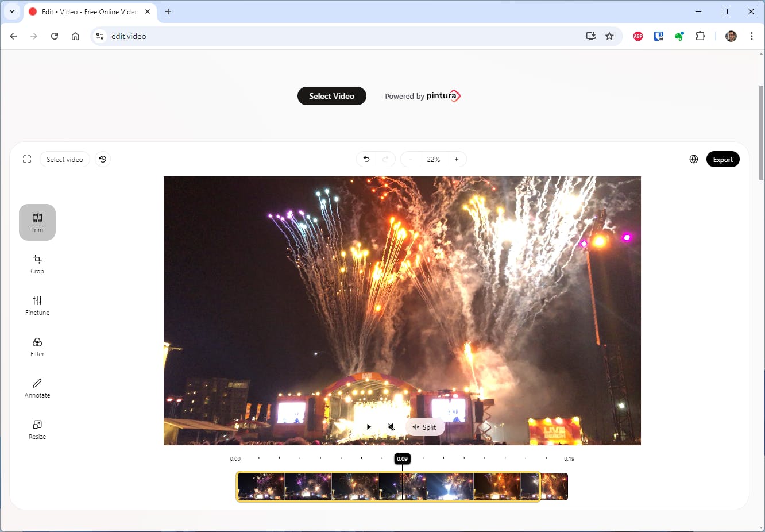This screenshot has height=532, width=765.
Task: Redo the last edit
Action: point(385,159)
